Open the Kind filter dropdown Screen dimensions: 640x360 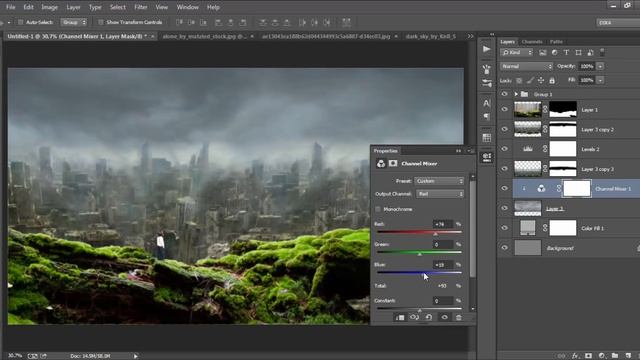coord(517,53)
